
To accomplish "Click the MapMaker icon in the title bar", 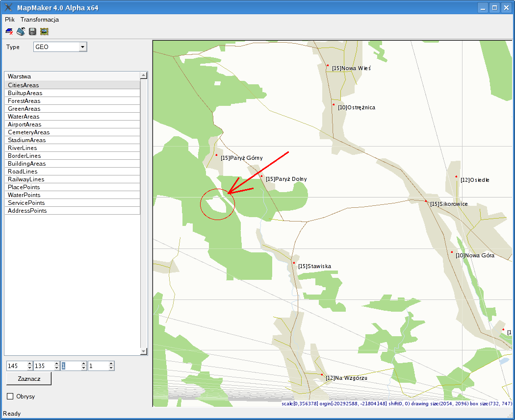I will pos(8,7).
